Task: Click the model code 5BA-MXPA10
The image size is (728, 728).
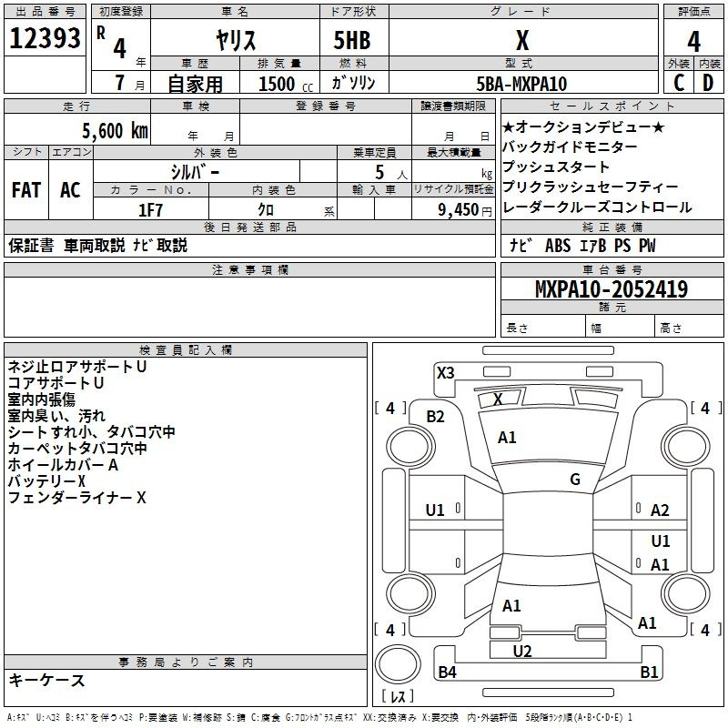Action: click(x=521, y=83)
